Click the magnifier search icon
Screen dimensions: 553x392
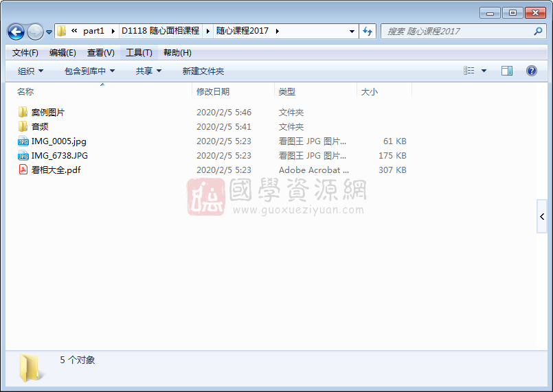pyautogui.click(x=538, y=32)
